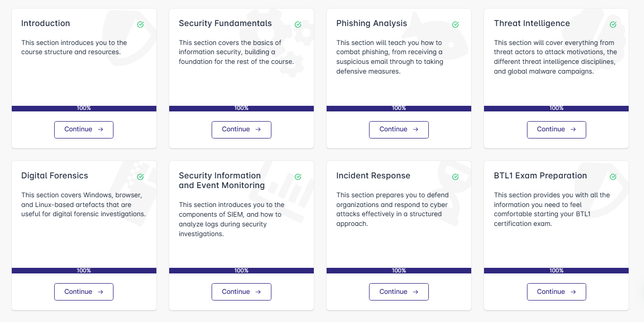The height and width of the screenshot is (322, 644).
Task: Click the Security Fundamentals green check icon
Action: (x=298, y=25)
